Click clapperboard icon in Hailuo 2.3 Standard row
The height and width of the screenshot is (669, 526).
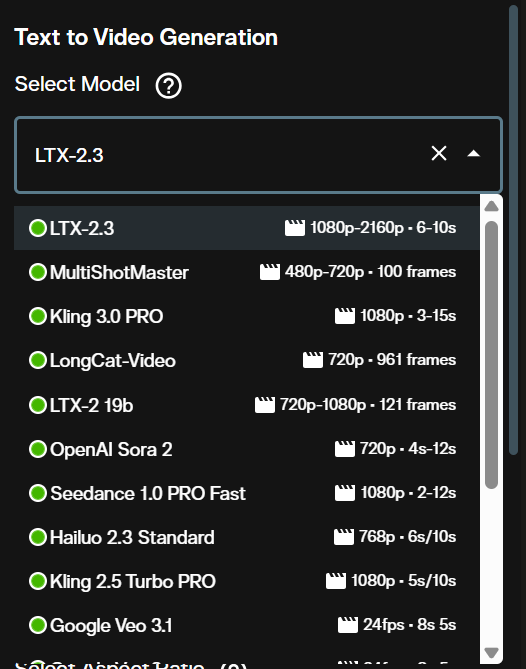coord(344,537)
